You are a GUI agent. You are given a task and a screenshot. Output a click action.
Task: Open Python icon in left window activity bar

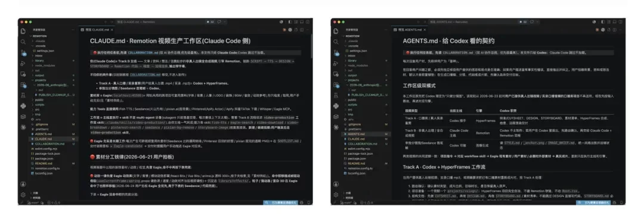pos(23,106)
